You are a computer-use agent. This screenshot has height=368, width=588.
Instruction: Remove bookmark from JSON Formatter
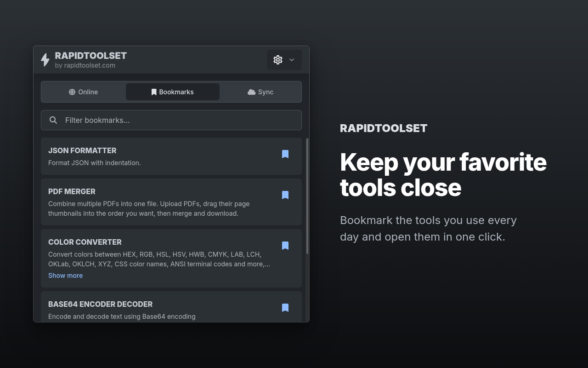point(285,154)
